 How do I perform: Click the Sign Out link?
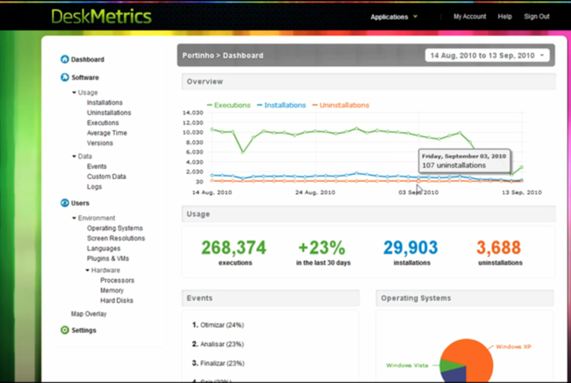point(536,16)
